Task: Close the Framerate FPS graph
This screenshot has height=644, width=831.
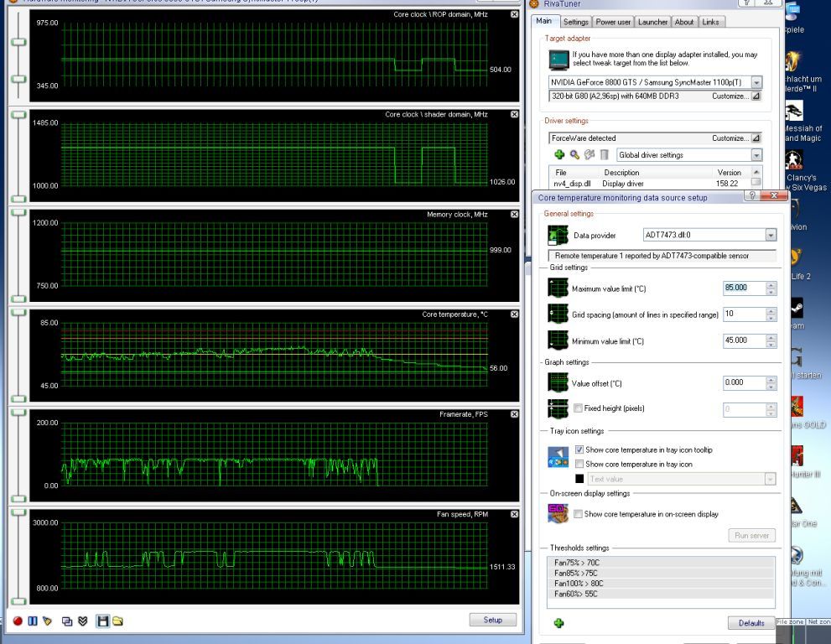Action: click(x=514, y=414)
